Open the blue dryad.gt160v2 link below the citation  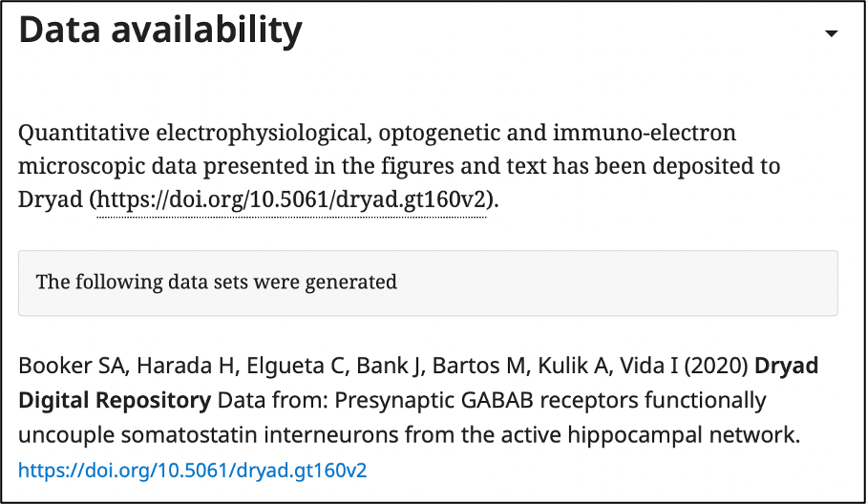click(193, 470)
